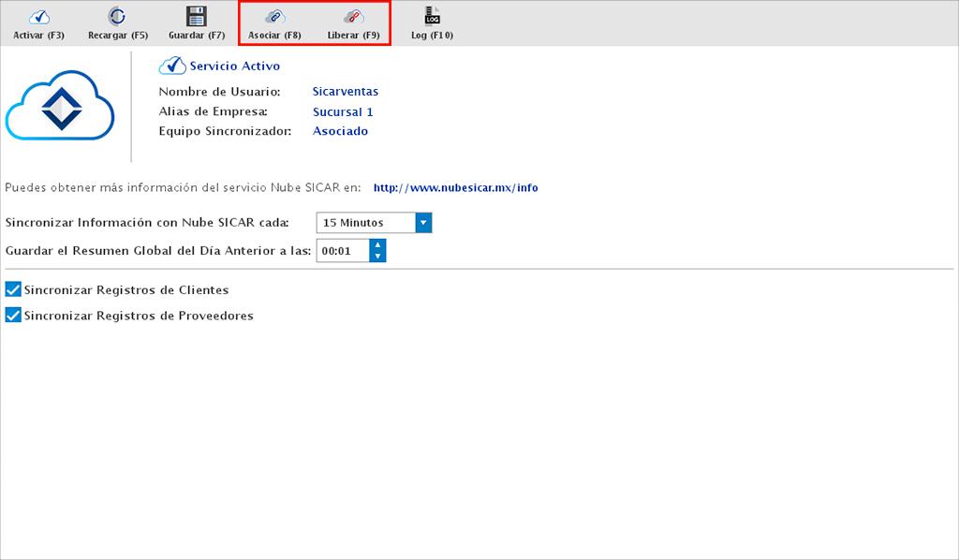Image resolution: width=959 pixels, height=560 pixels.
Task: Click the 'Sucursal 1' company alias
Action: 343,112
